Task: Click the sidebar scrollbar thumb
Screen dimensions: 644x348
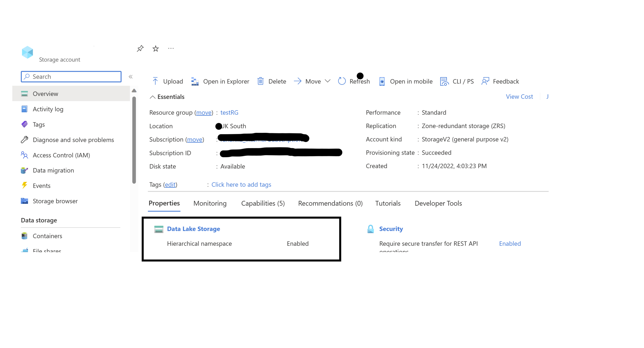Action: [134, 140]
